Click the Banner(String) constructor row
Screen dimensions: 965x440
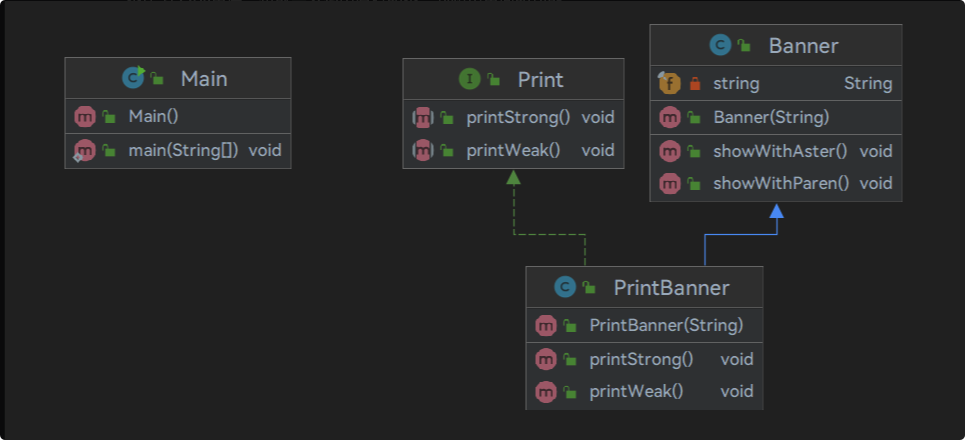(x=776, y=117)
